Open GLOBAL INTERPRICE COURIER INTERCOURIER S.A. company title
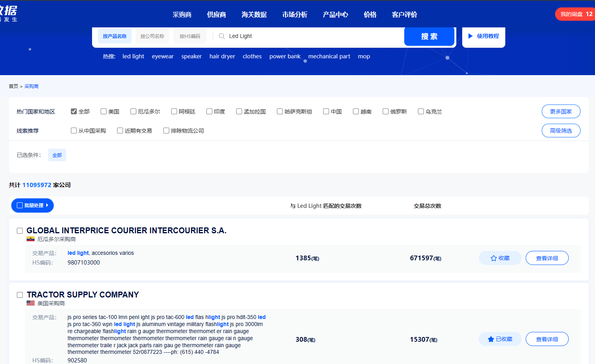Viewport: 595px width, 364px height. click(127, 231)
